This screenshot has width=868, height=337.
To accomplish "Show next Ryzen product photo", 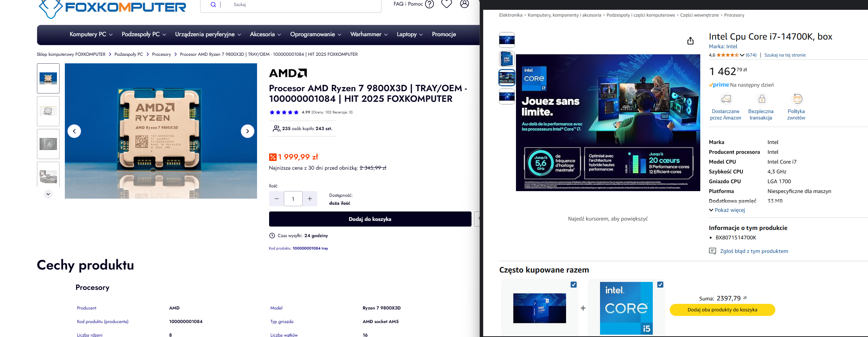I will (x=247, y=131).
